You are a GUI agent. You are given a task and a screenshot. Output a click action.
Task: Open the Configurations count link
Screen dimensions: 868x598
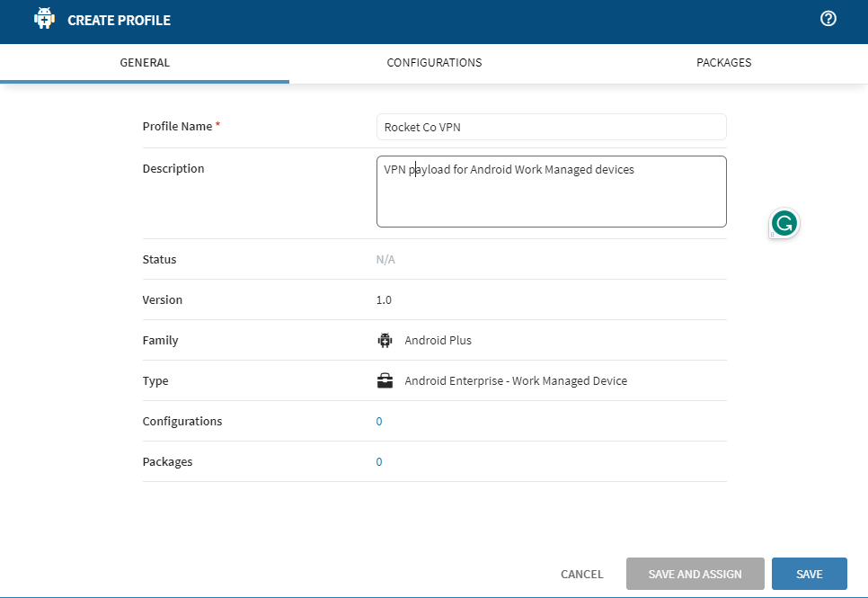pos(379,422)
